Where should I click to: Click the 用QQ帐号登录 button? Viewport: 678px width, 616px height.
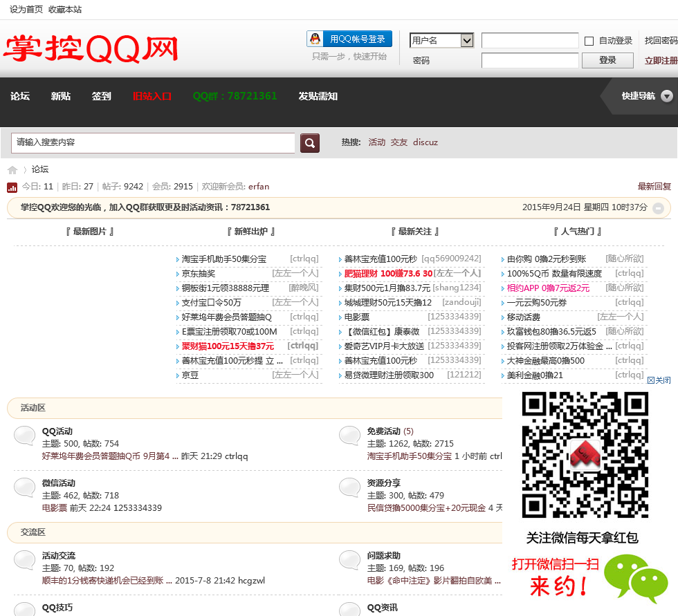(x=349, y=39)
